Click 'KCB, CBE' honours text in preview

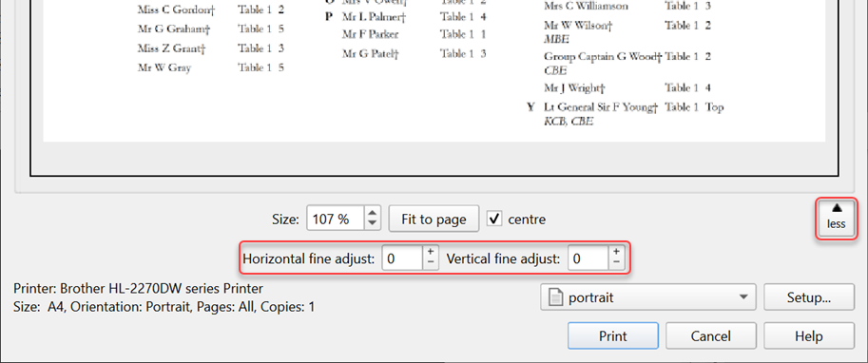tap(569, 122)
